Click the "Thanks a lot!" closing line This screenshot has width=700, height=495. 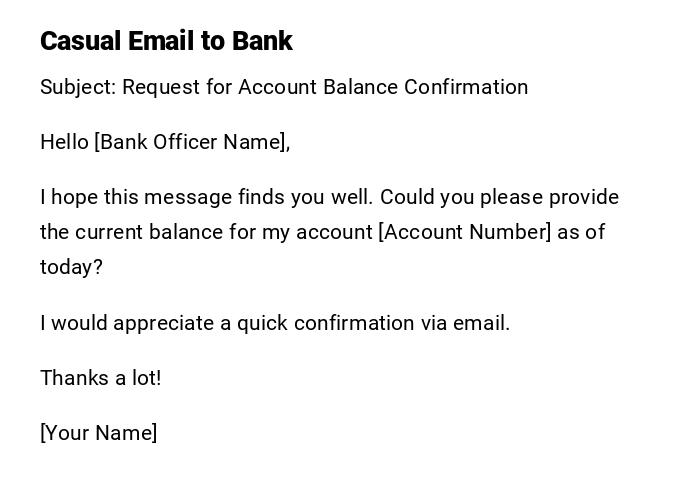tap(100, 378)
